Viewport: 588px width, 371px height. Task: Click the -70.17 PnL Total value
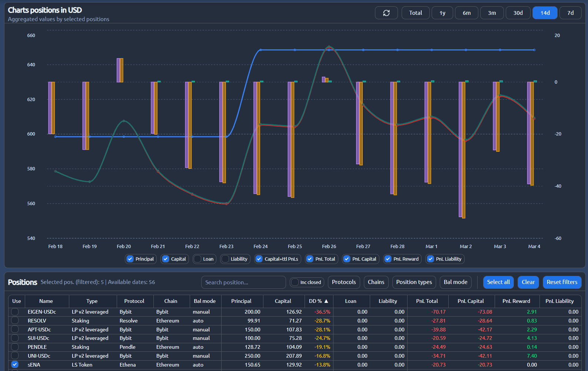(x=438, y=312)
